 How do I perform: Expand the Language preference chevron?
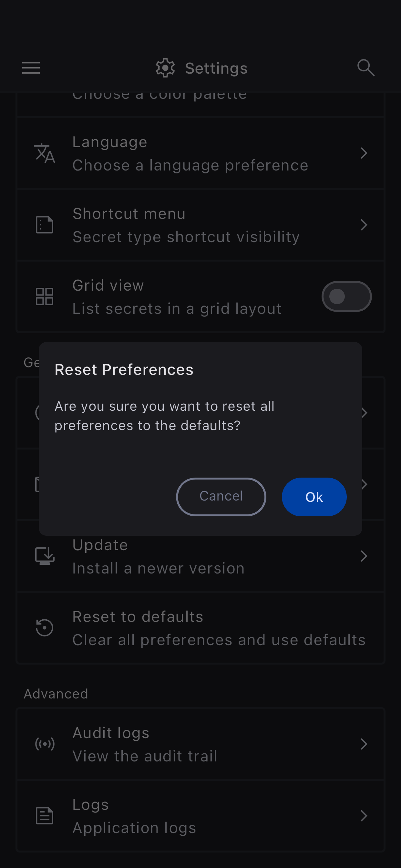tap(364, 153)
